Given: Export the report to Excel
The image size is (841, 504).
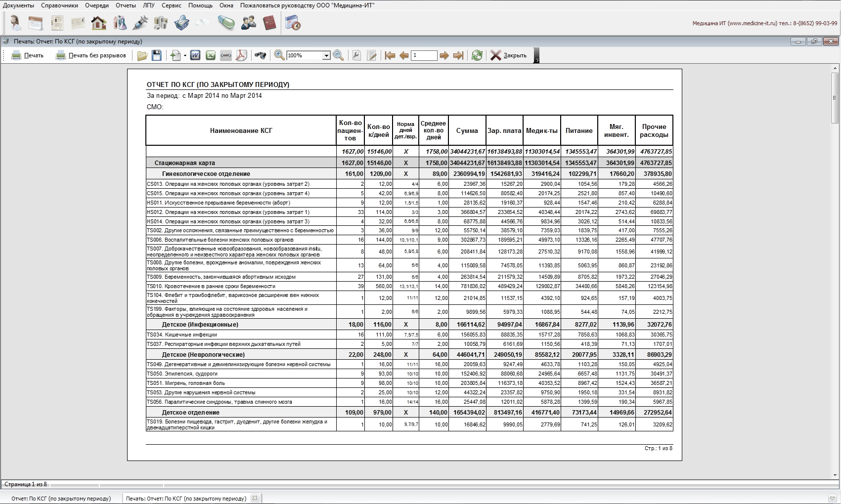Looking at the screenshot, I should tap(211, 55).
